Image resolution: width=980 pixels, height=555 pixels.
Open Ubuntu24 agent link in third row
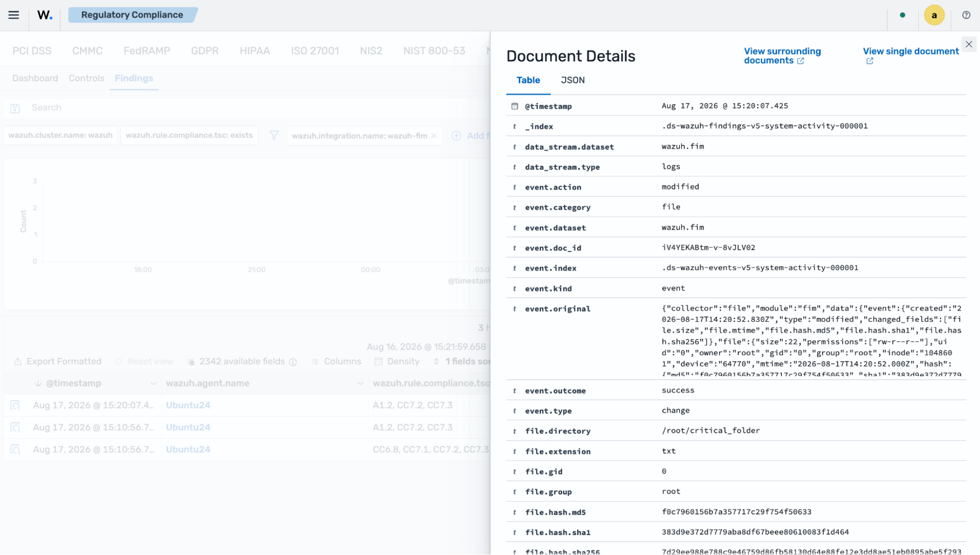188,450
